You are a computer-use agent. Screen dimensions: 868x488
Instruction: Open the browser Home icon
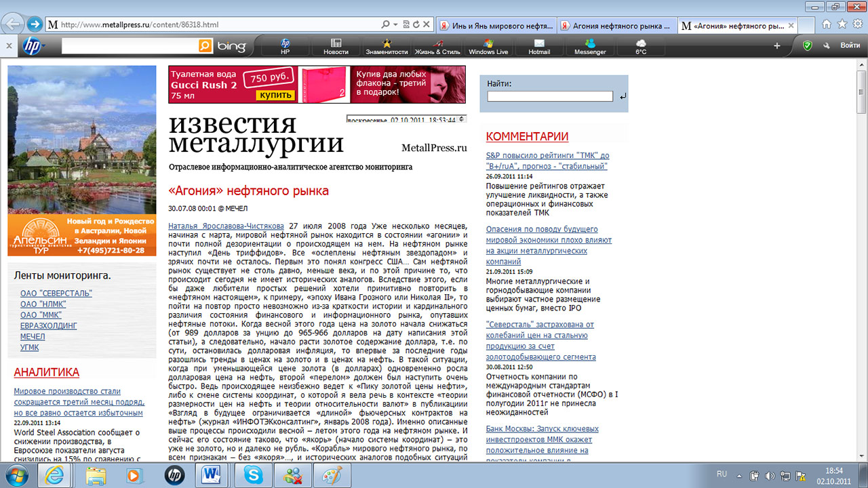(x=828, y=24)
